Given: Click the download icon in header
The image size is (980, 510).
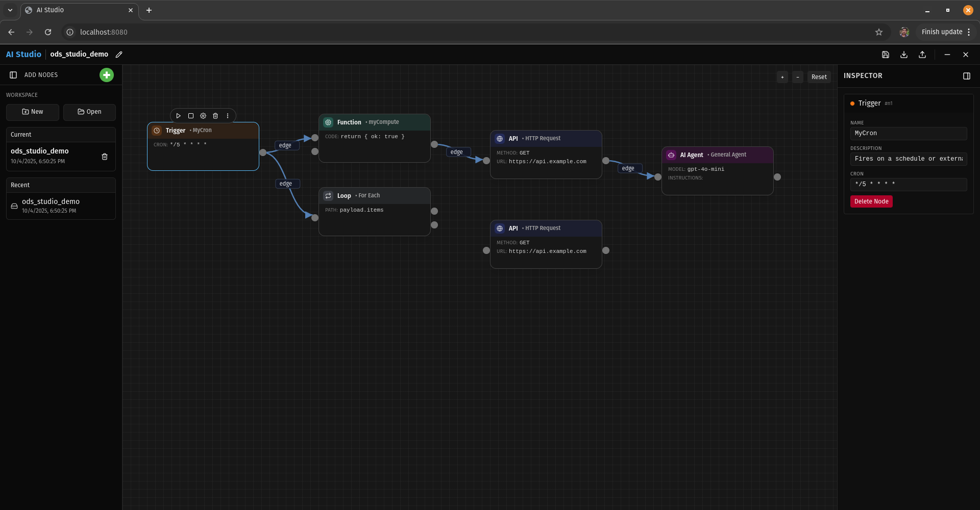Looking at the screenshot, I should (904, 55).
